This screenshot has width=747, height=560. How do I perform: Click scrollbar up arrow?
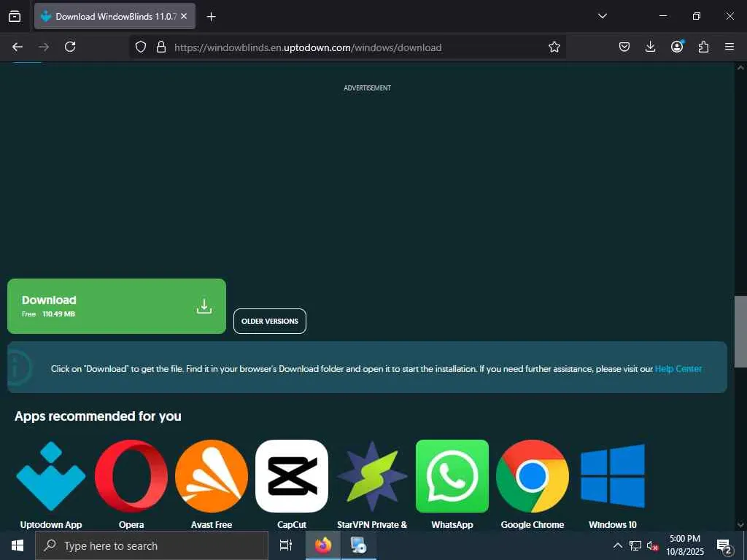click(740, 68)
